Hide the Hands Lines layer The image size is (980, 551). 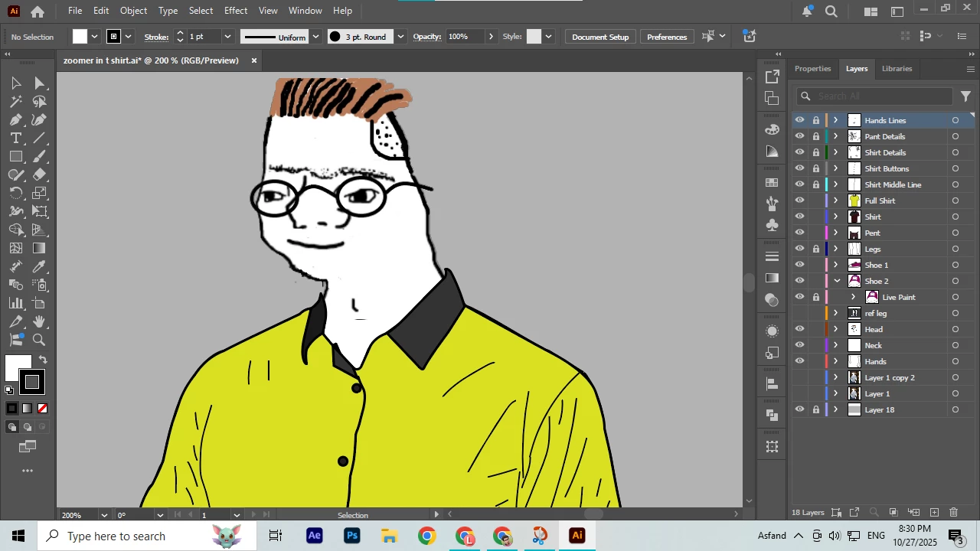(x=799, y=120)
